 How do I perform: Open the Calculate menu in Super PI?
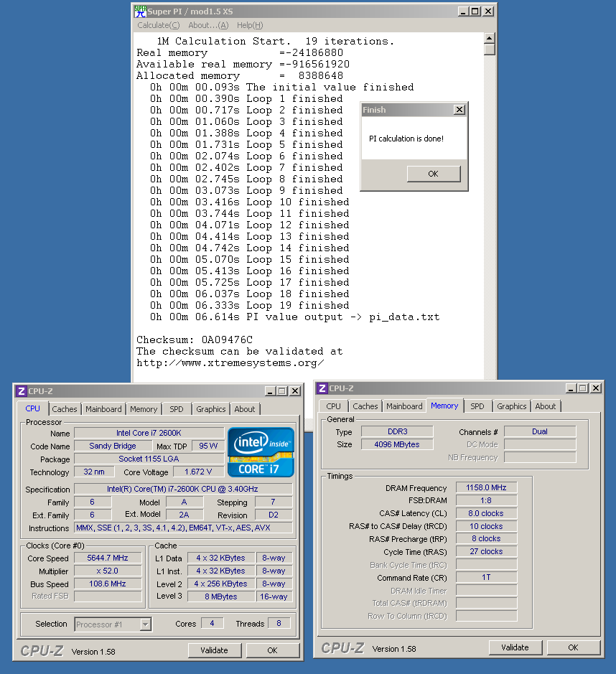coord(159,25)
